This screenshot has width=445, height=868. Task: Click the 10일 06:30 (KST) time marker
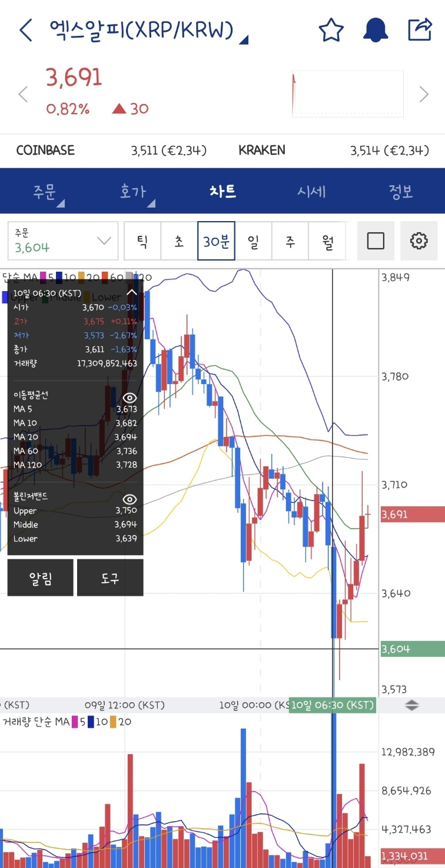coord(333,705)
